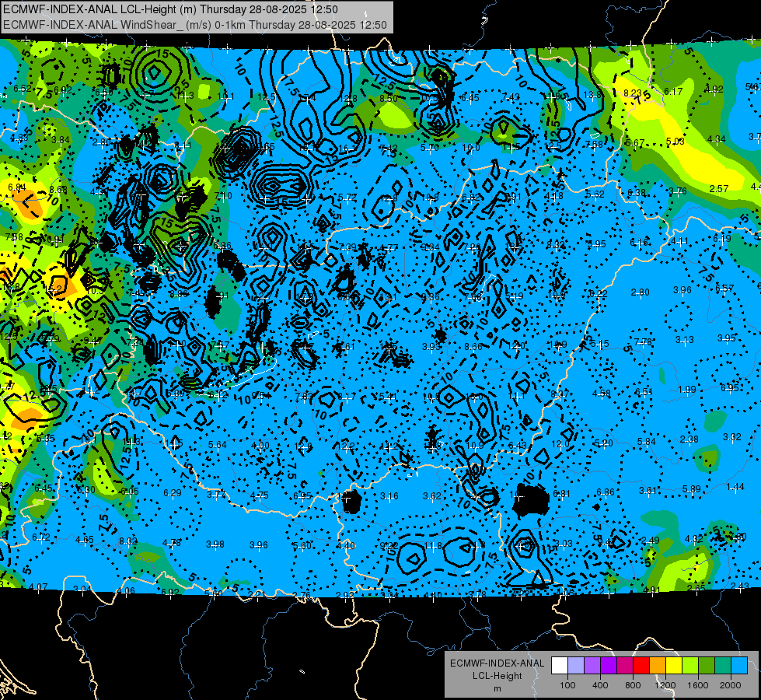Select the grid value 1.99

point(687,389)
